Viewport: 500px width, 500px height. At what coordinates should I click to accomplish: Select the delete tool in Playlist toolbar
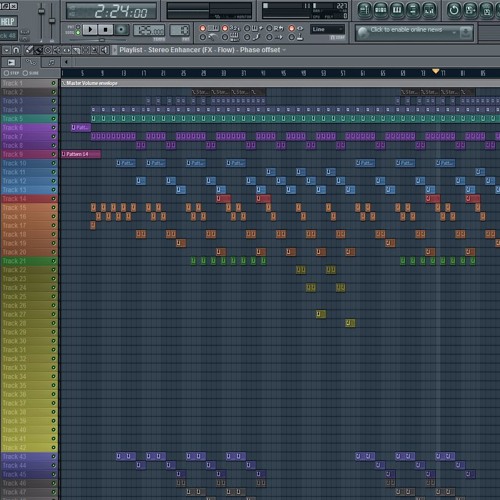pos(48,50)
